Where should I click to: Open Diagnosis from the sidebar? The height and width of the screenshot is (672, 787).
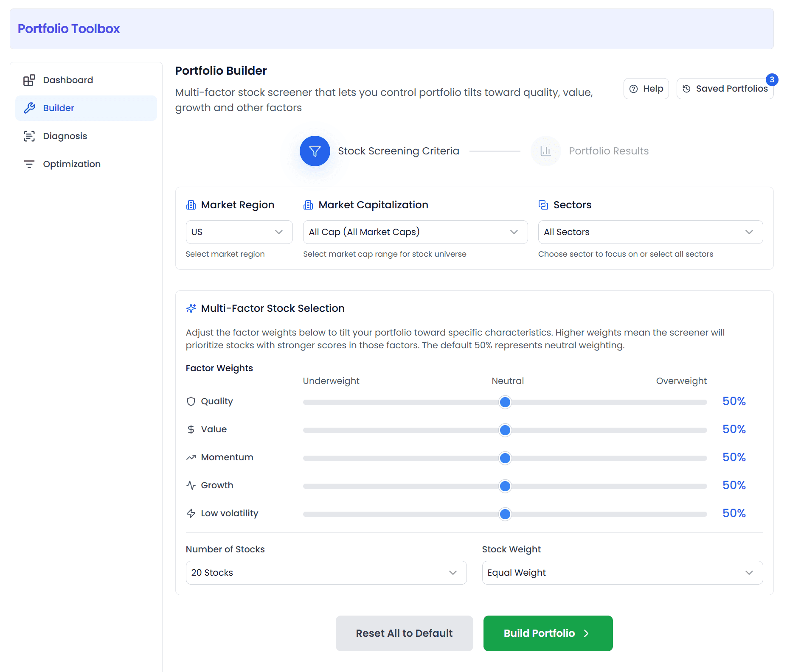click(x=86, y=136)
